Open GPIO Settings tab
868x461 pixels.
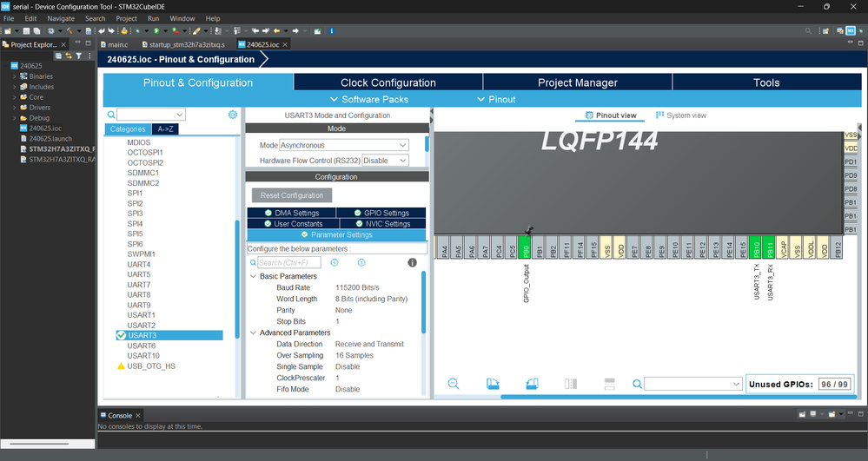[381, 213]
